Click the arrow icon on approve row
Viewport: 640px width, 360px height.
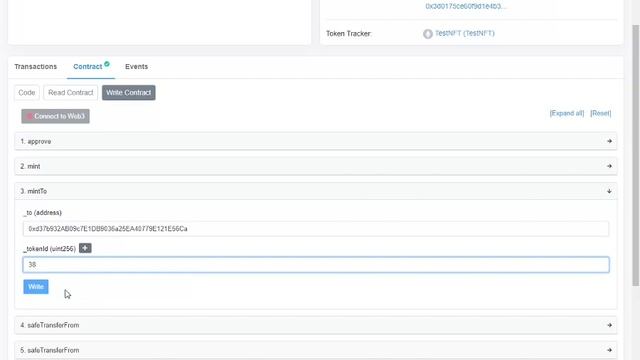point(609,141)
